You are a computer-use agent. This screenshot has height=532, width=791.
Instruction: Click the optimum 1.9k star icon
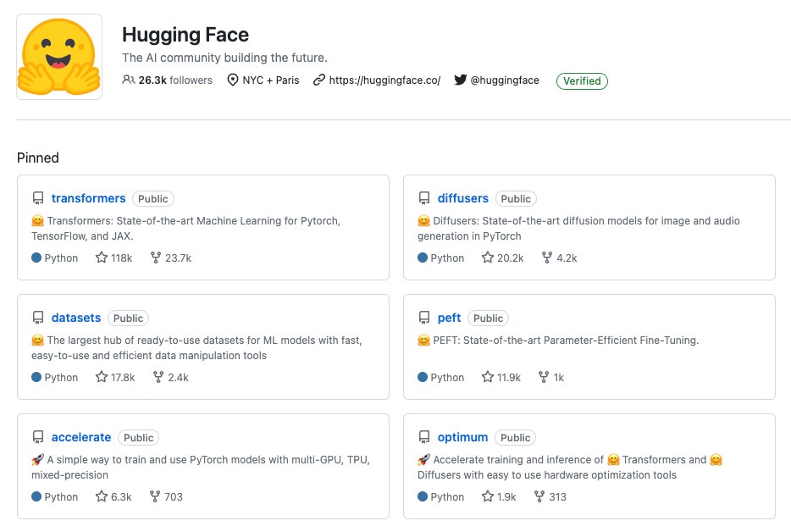488,496
